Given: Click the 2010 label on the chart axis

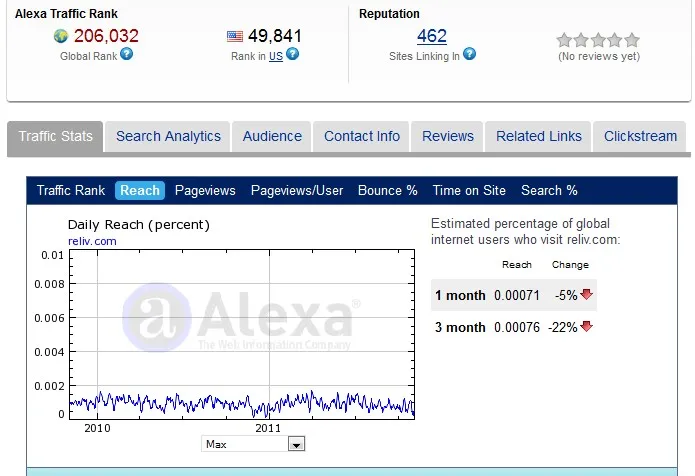Looking at the screenshot, I should [x=97, y=428].
